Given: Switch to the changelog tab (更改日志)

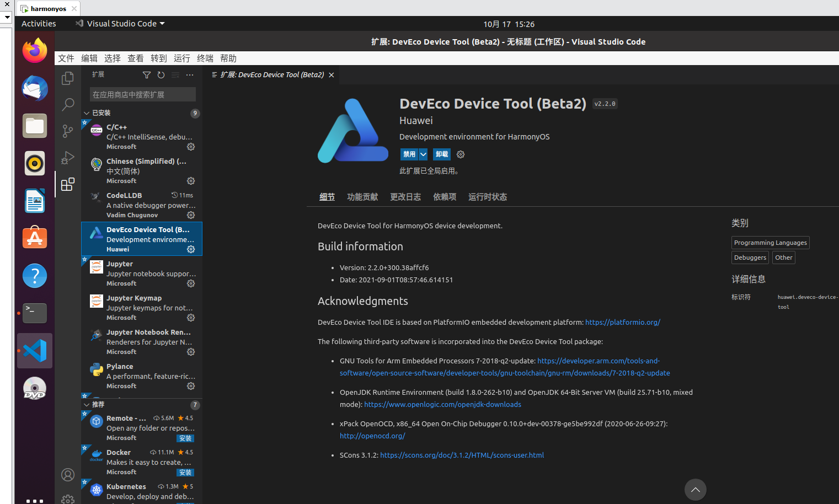Looking at the screenshot, I should coord(405,197).
